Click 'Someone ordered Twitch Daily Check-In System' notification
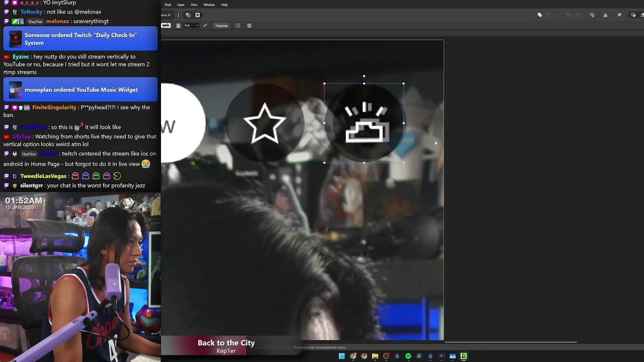Screen dimensions: 644x362 click(80, 39)
